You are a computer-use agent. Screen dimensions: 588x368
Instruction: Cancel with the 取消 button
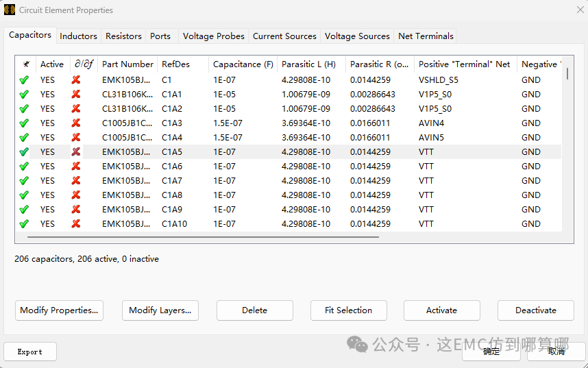point(556,352)
